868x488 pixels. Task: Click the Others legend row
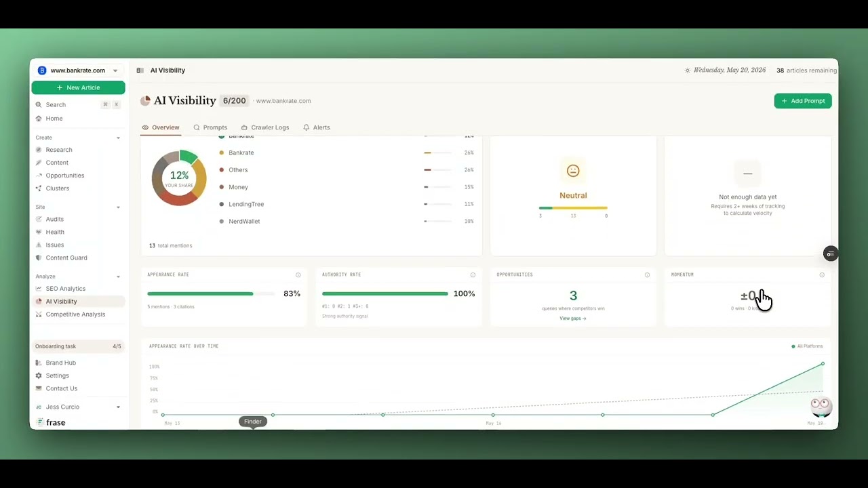click(346, 170)
